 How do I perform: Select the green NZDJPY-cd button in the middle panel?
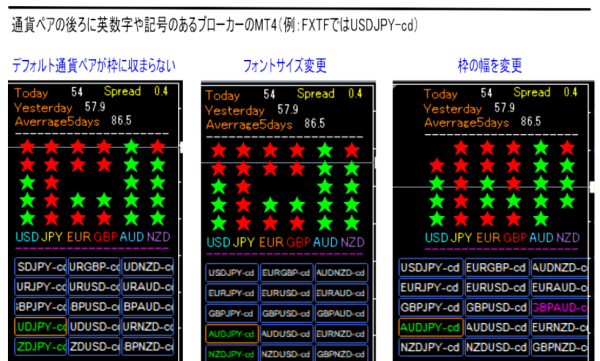click(x=232, y=354)
